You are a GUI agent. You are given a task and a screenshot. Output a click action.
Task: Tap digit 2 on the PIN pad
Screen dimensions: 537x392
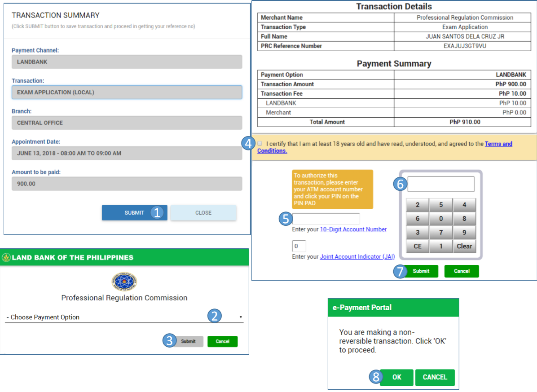point(418,205)
